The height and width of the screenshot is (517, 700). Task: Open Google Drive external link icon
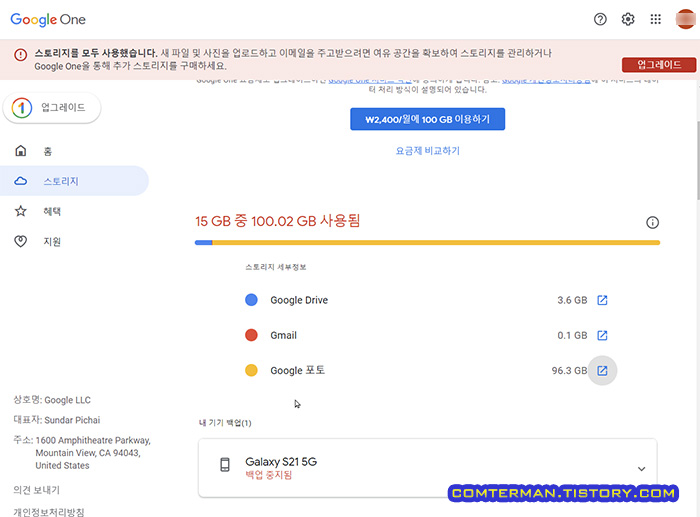602,300
